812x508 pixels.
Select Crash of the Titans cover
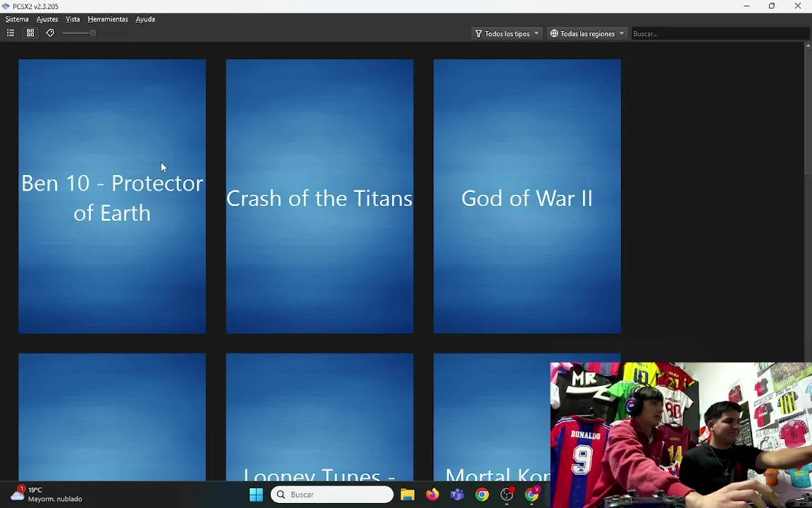tap(319, 196)
